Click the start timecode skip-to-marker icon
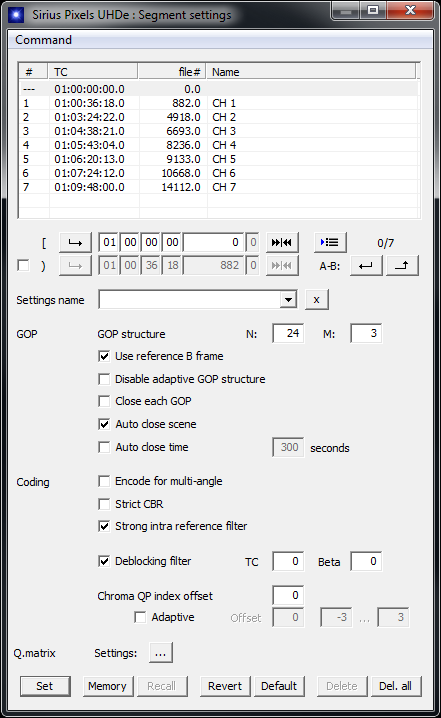Screen dimensions: 441x718 pos(282,243)
